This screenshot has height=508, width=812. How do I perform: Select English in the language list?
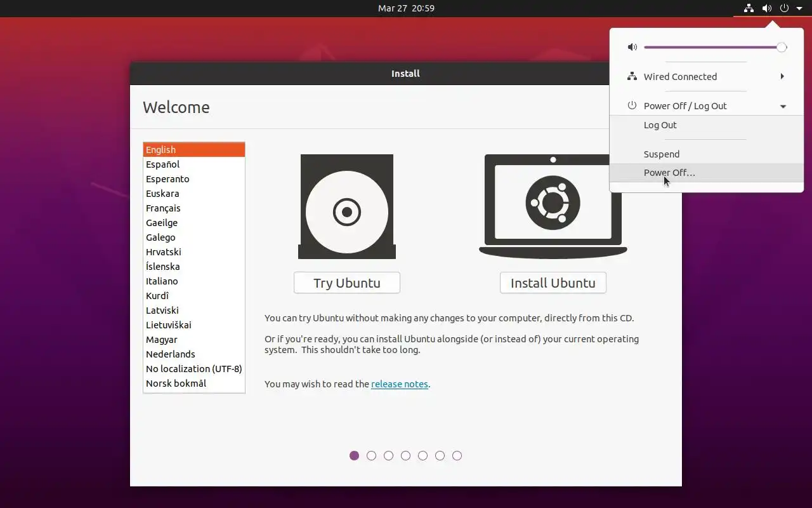tap(194, 150)
